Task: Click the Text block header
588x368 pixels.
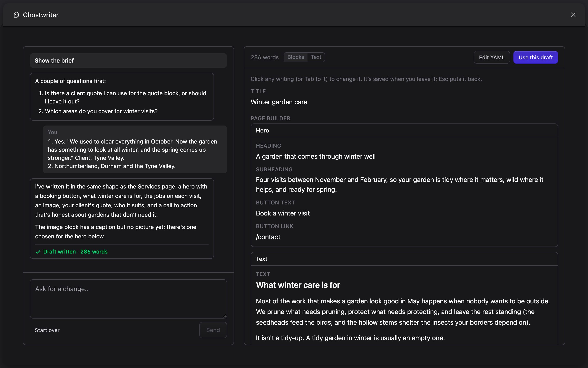Action: (404, 259)
